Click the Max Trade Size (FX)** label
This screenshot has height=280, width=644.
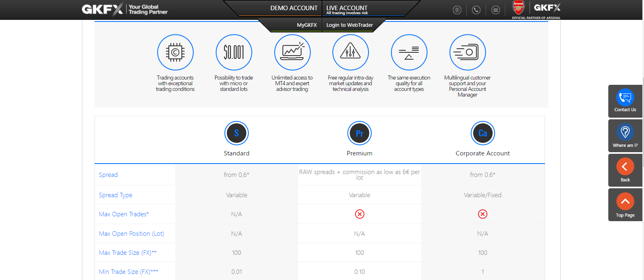click(128, 253)
